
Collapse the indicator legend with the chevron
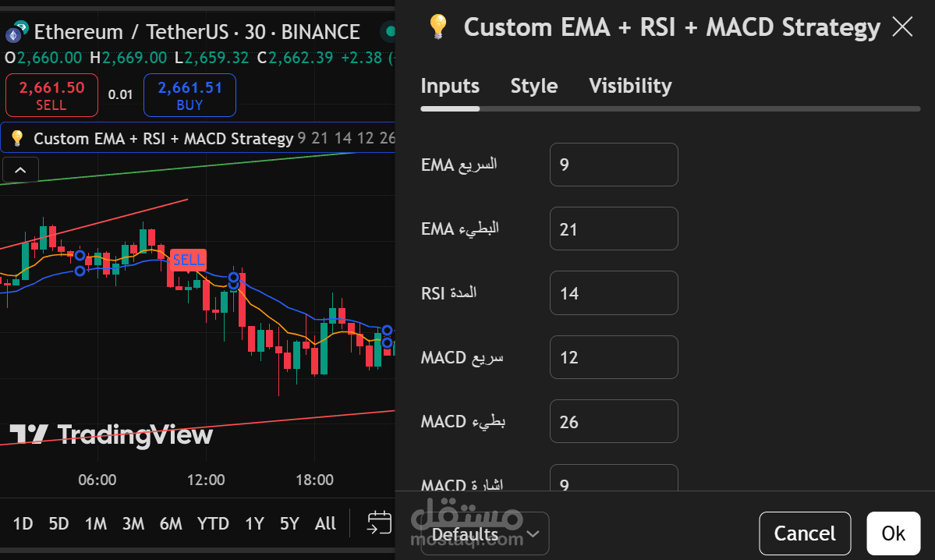(x=20, y=170)
